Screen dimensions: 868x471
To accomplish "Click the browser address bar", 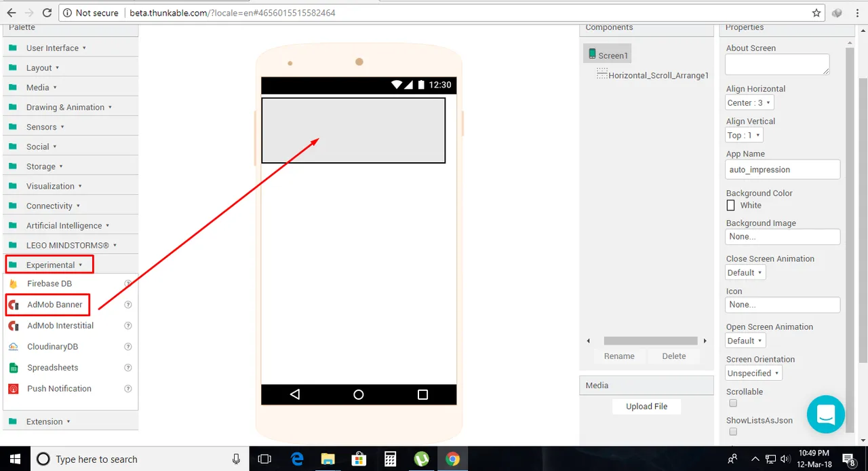I will 442,13.
